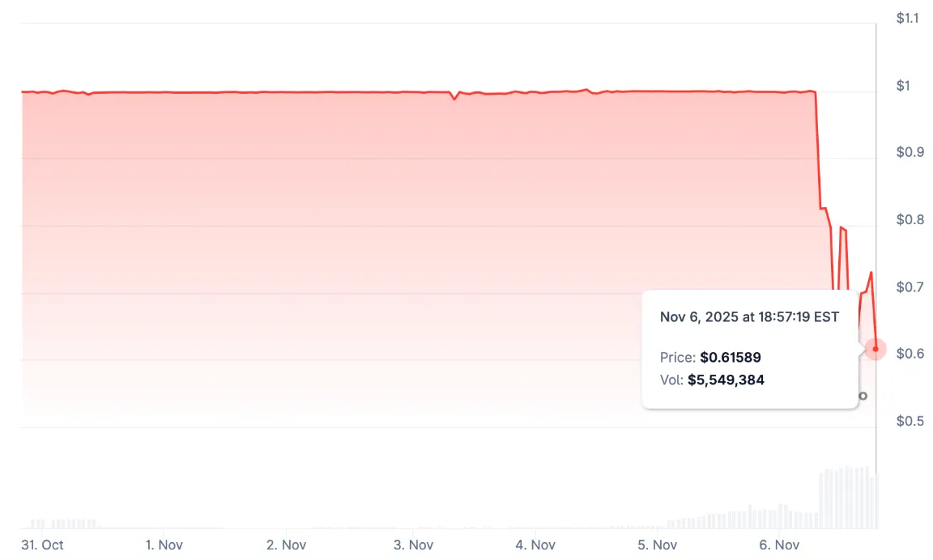Select the Vol $5,549,384 tooltip value
The width and height of the screenshot is (933, 560).
pos(726,380)
